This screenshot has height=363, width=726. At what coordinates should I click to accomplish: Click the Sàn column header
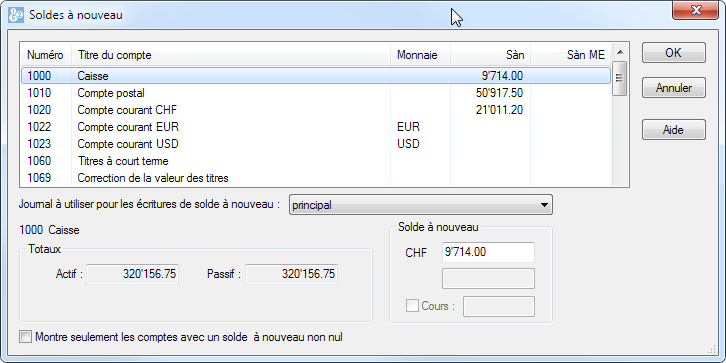point(490,55)
